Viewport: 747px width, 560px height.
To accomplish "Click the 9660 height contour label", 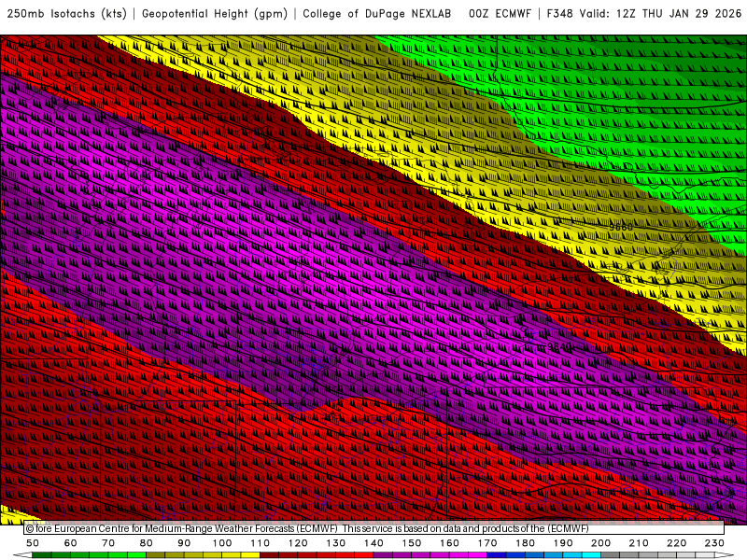I will tap(621, 227).
